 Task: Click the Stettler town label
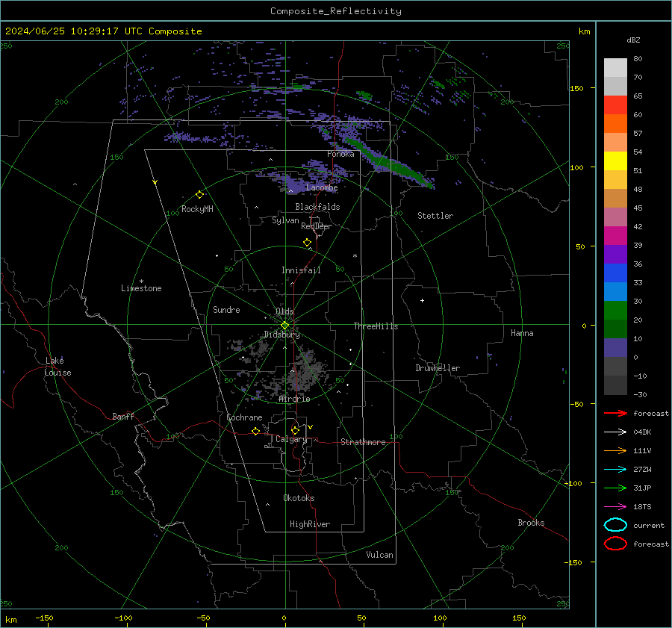(x=435, y=216)
